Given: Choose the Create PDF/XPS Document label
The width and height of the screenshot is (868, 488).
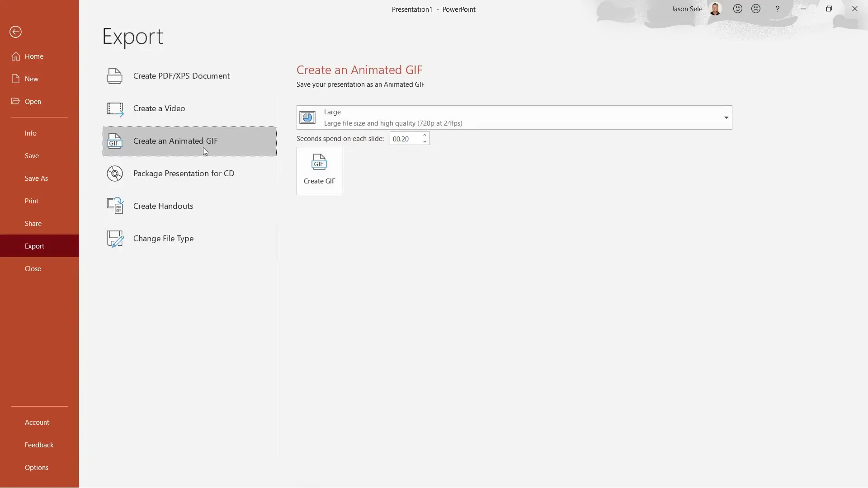Looking at the screenshot, I should [x=181, y=76].
